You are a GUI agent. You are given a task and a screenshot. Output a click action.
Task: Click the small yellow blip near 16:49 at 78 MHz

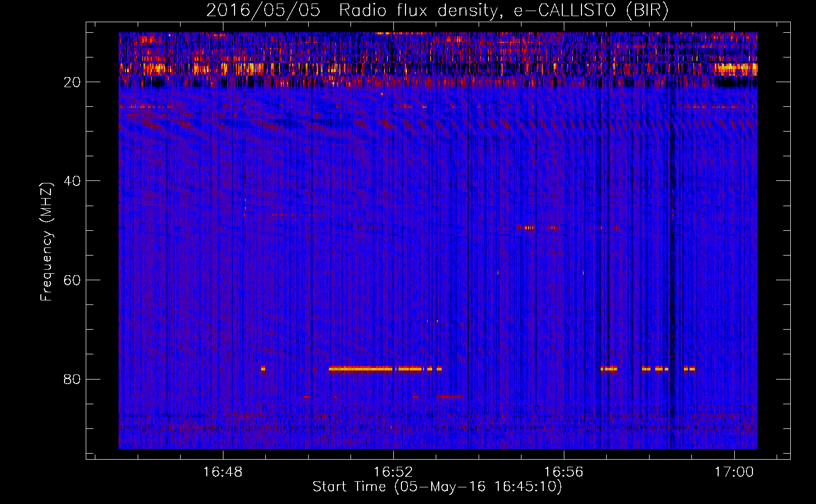(263, 368)
